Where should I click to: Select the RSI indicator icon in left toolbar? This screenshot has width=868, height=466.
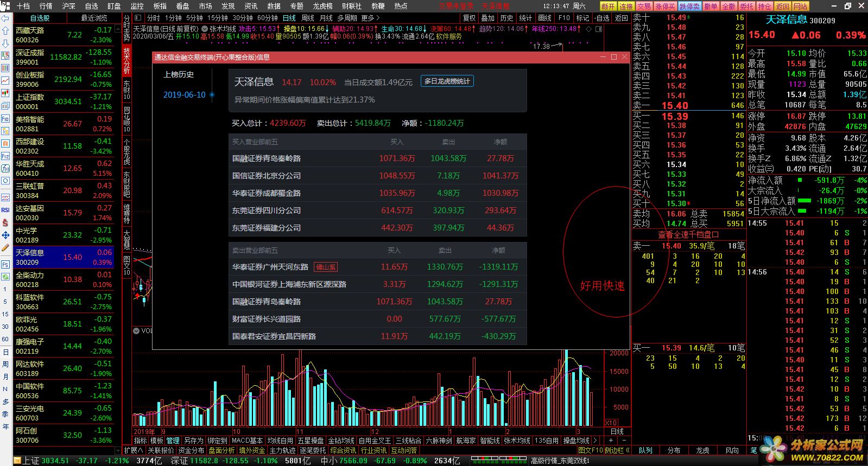click(x=5, y=210)
